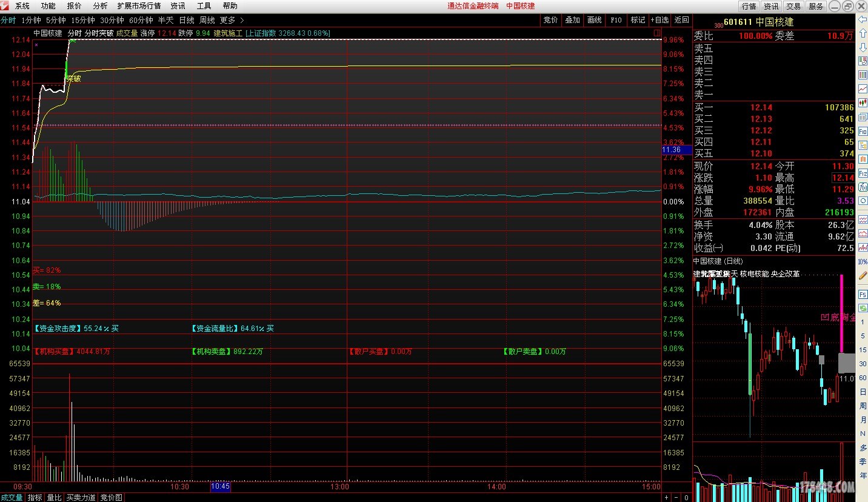The image size is (868, 502).
Task: Open the intraday line chart sidebar icon
Action: click(x=863, y=89)
